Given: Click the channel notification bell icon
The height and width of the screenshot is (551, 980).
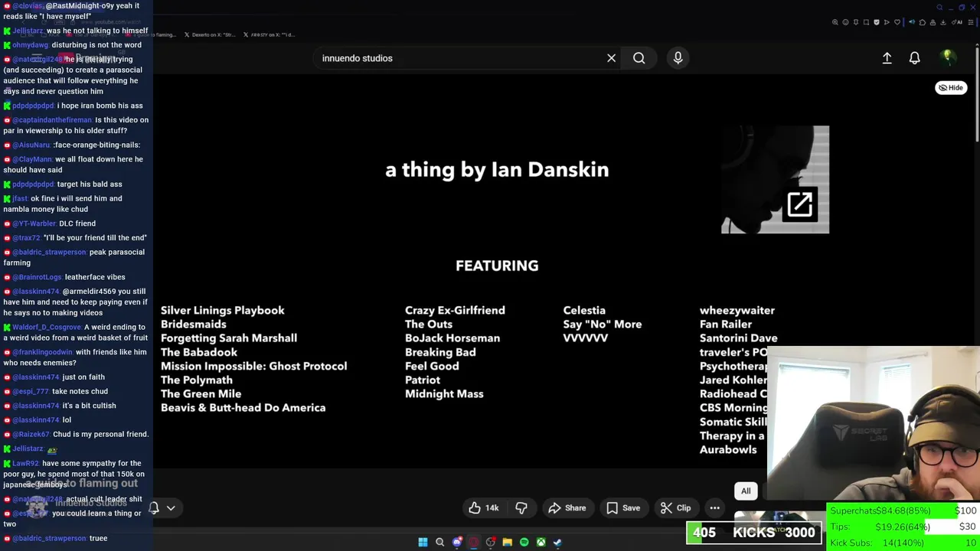Looking at the screenshot, I should tap(154, 507).
